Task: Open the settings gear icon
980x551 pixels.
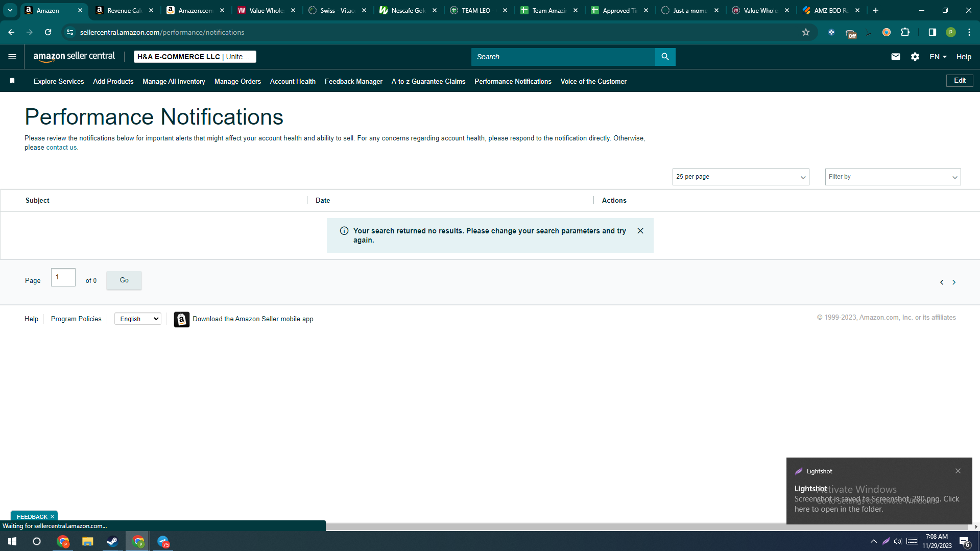Action: pyautogui.click(x=915, y=57)
